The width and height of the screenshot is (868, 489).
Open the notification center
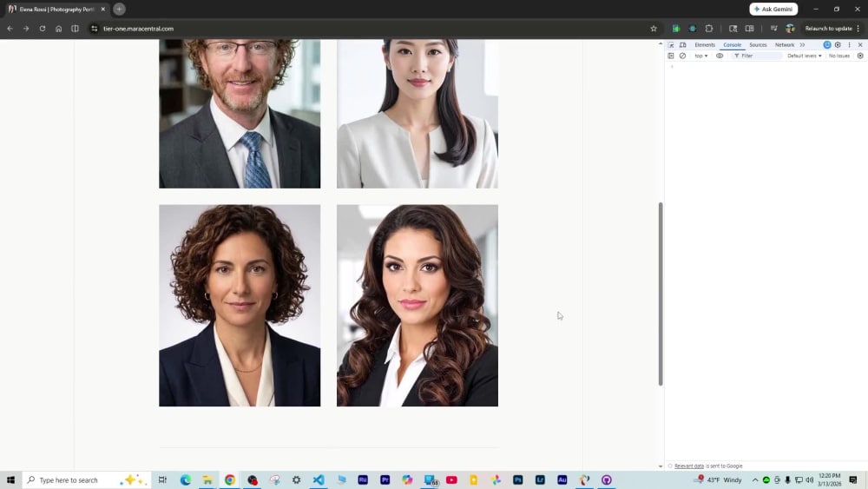click(x=853, y=479)
